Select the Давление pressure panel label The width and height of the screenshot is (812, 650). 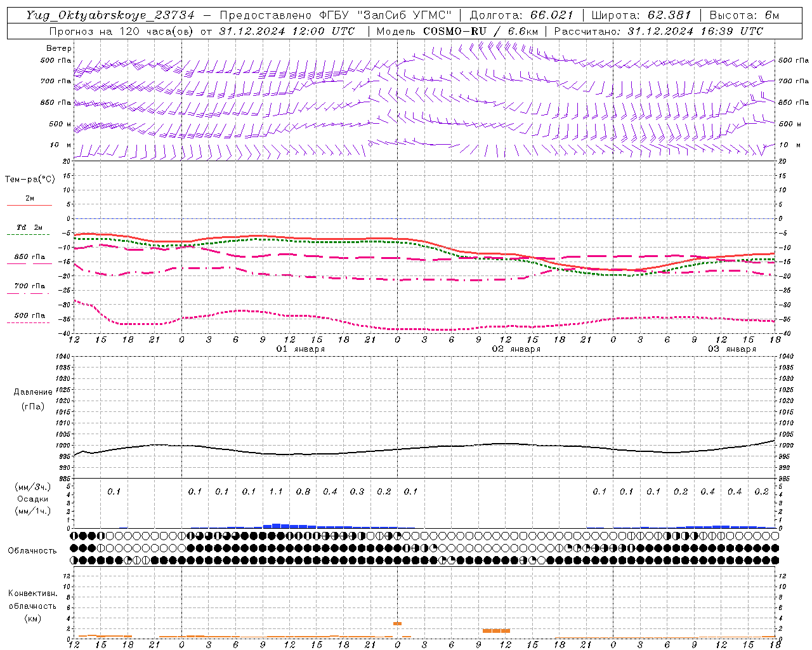[33, 392]
